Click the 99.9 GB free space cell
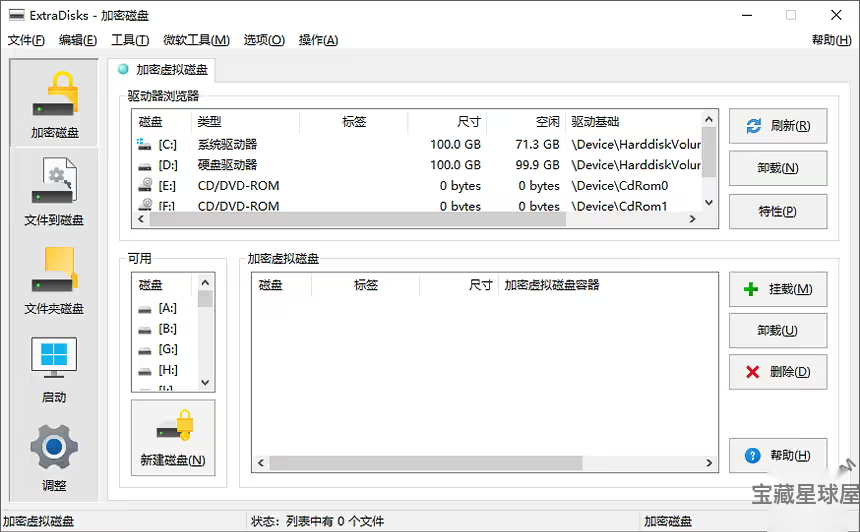Image resolution: width=860 pixels, height=532 pixels. pyautogui.click(x=537, y=165)
